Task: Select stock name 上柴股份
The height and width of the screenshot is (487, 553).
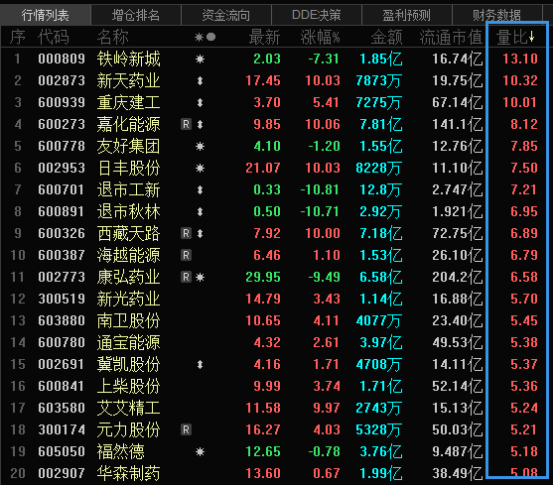Action: click(129, 386)
